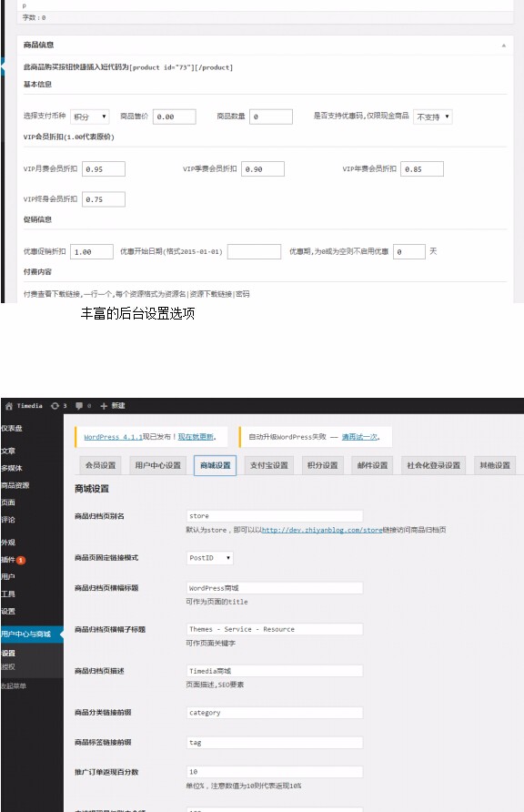Screen dimensions: 524x812
Task: Open the dev.zhiyanblog.com/store link
Action: tap(322, 530)
